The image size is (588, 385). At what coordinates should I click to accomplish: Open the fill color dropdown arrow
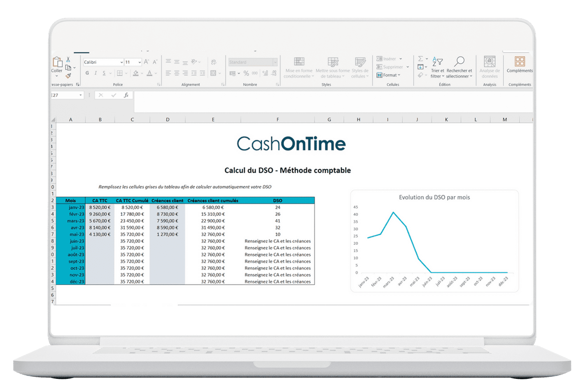click(x=142, y=74)
